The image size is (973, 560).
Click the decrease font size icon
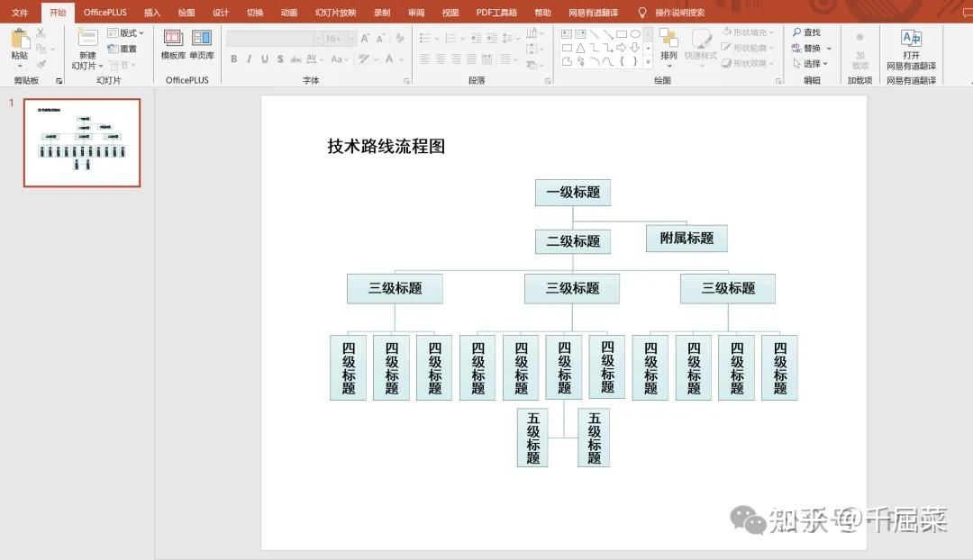pos(381,39)
